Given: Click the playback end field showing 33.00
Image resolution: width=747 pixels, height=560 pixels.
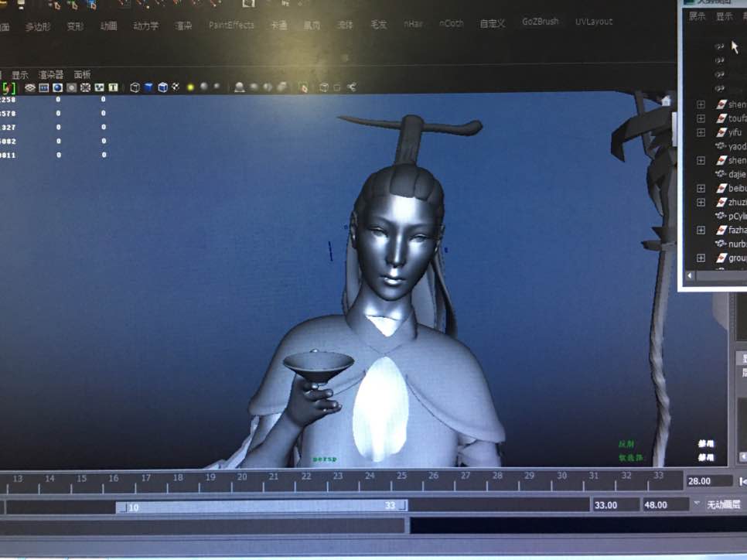Looking at the screenshot, I should [x=615, y=505].
